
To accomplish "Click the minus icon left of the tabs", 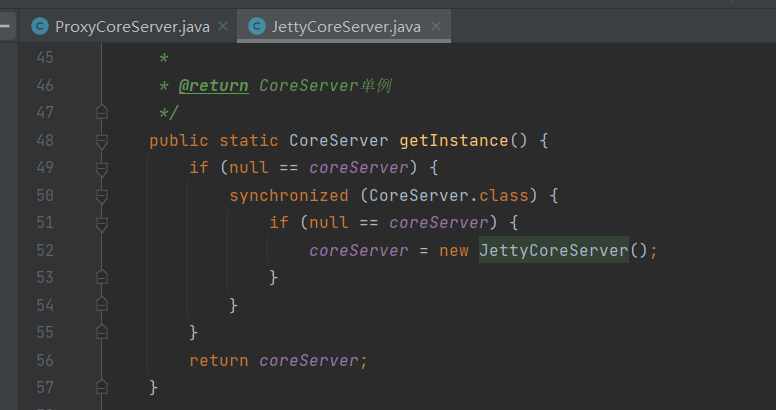I will point(5,26).
